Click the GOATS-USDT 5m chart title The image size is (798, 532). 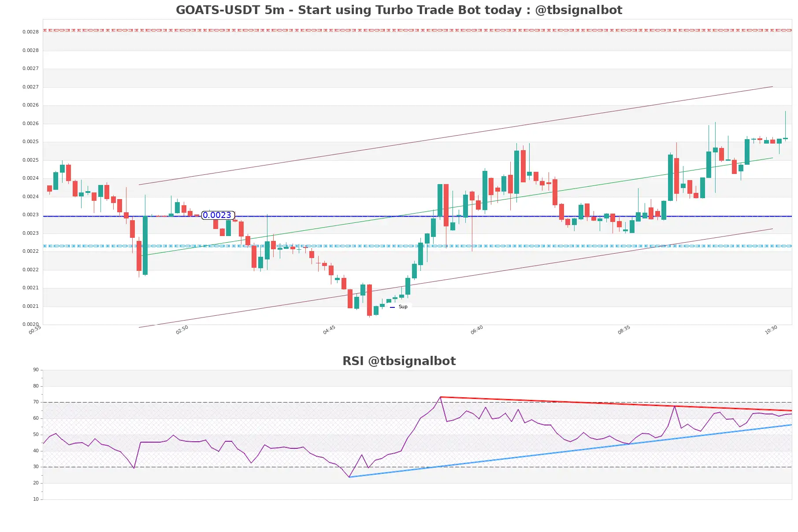point(399,10)
